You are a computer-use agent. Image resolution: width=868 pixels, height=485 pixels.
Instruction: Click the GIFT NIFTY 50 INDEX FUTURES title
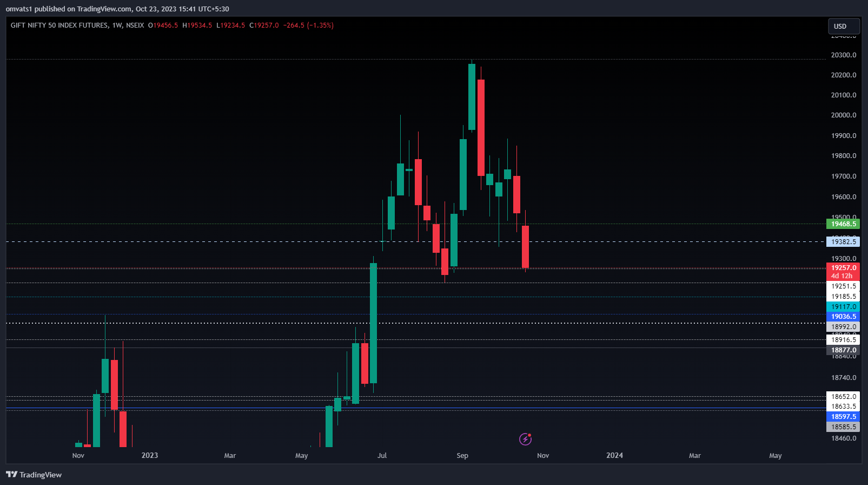(59, 25)
